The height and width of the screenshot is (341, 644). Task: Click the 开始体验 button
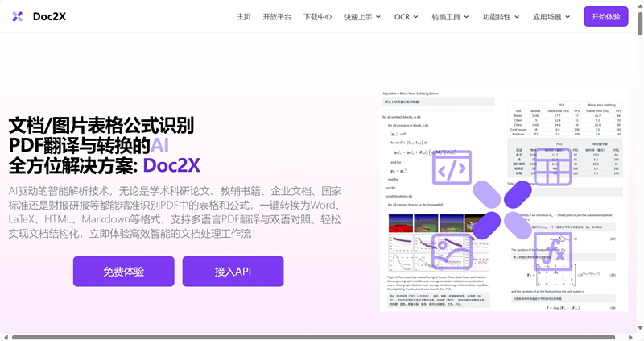click(x=606, y=16)
